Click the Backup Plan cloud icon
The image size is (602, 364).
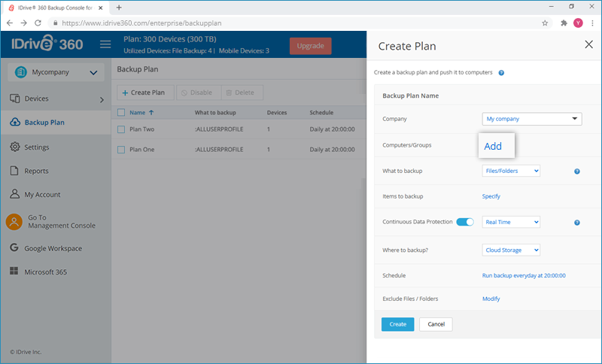[14, 122]
